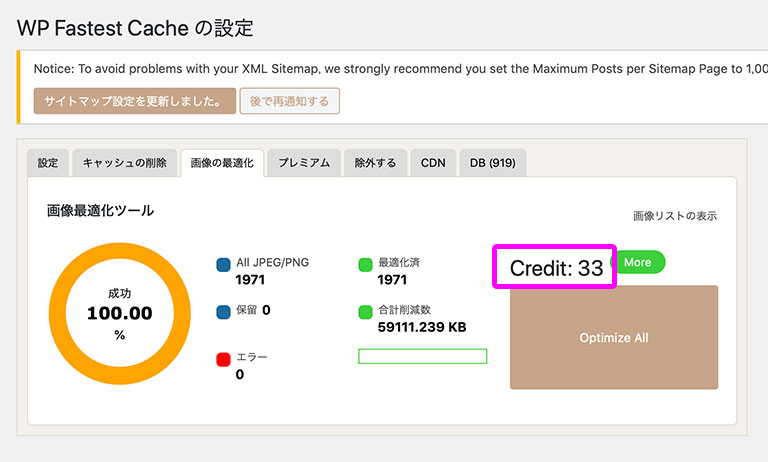Click the green 合計削減数 legend square

coord(365,312)
